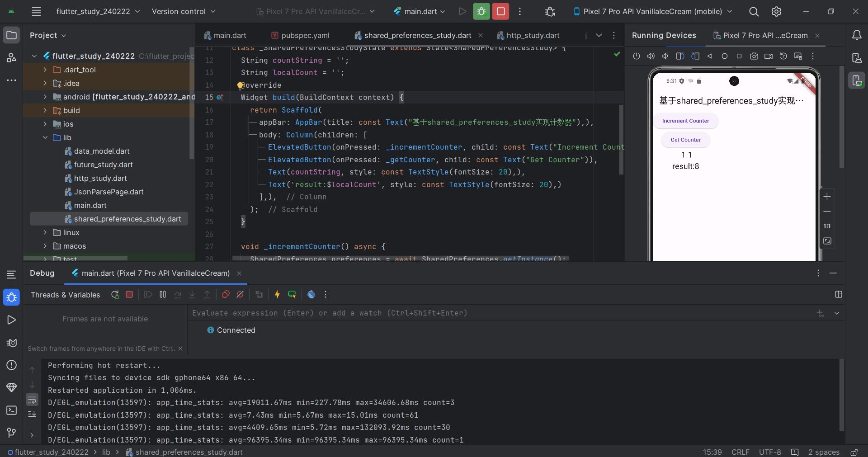The height and width of the screenshot is (457, 868).
Task: Tap Increment Counter in emulator
Action: tap(685, 121)
